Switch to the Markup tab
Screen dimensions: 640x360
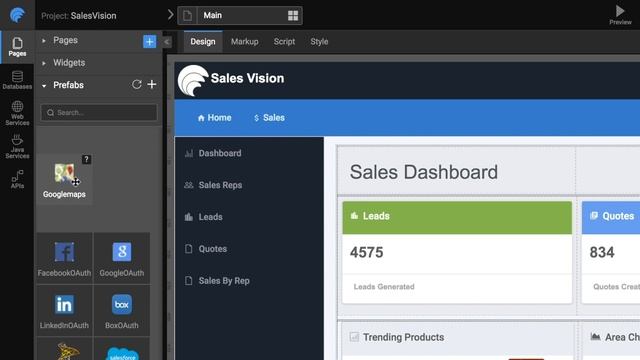tap(244, 42)
